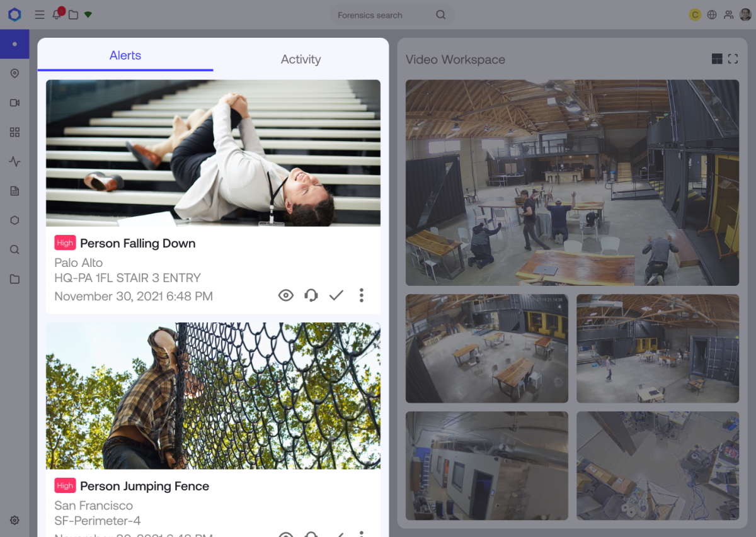Click the notification bell with red badge
The width and height of the screenshot is (756, 537).
(57, 14)
